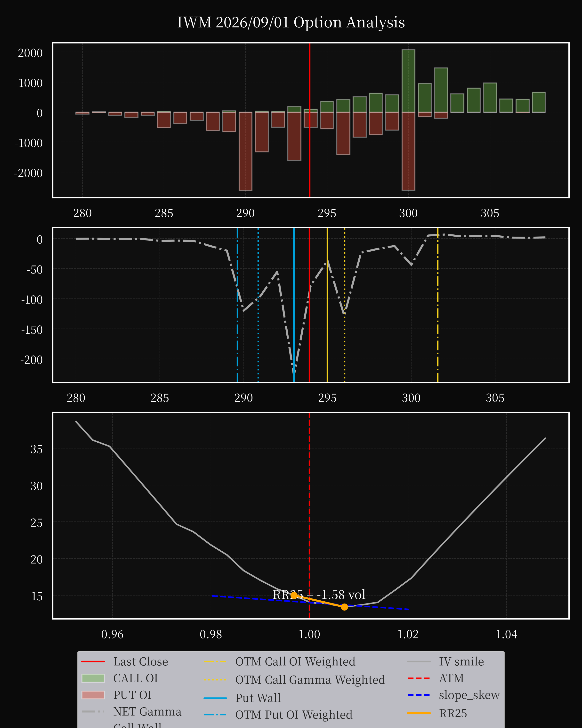Click the 'ATM' legend label
This screenshot has width=582, height=728.
pyautogui.click(x=451, y=678)
